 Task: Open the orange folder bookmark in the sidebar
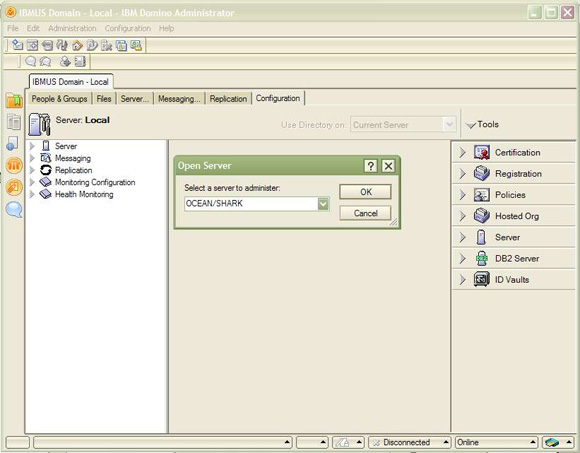point(14,100)
